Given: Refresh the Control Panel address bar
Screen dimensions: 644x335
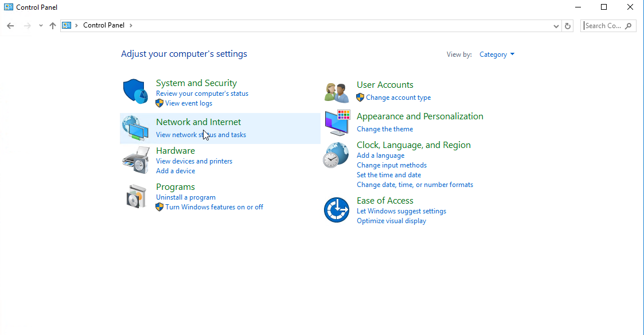Looking at the screenshot, I should 568,26.
